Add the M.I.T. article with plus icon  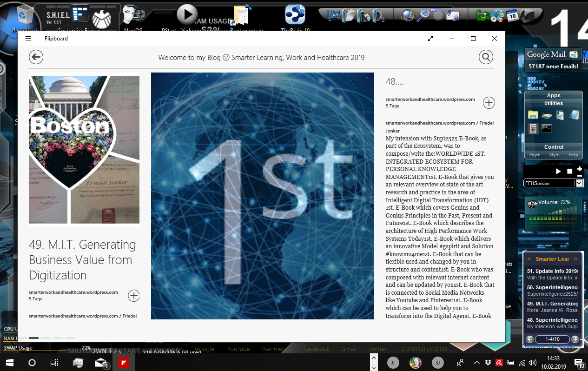133,295
